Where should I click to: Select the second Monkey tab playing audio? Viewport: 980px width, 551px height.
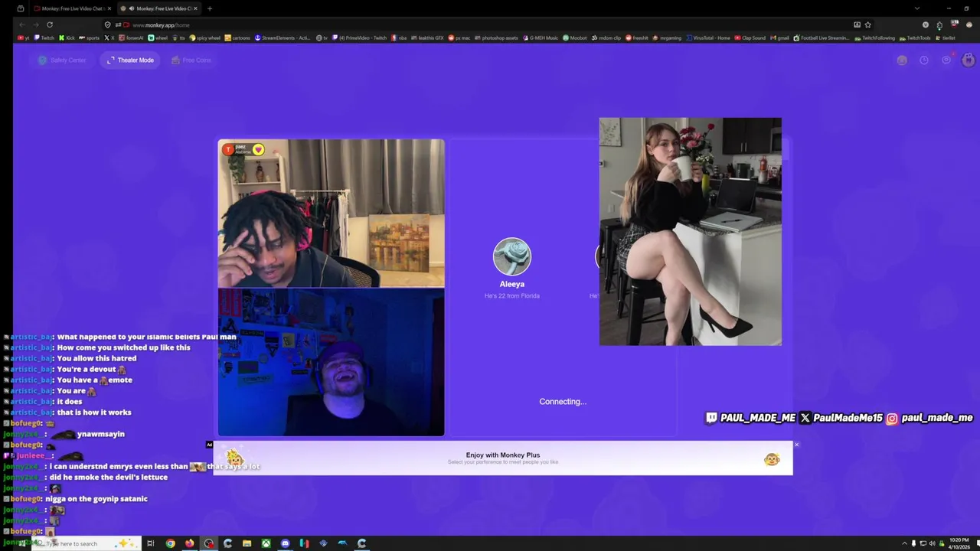click(x=158, y=8)
